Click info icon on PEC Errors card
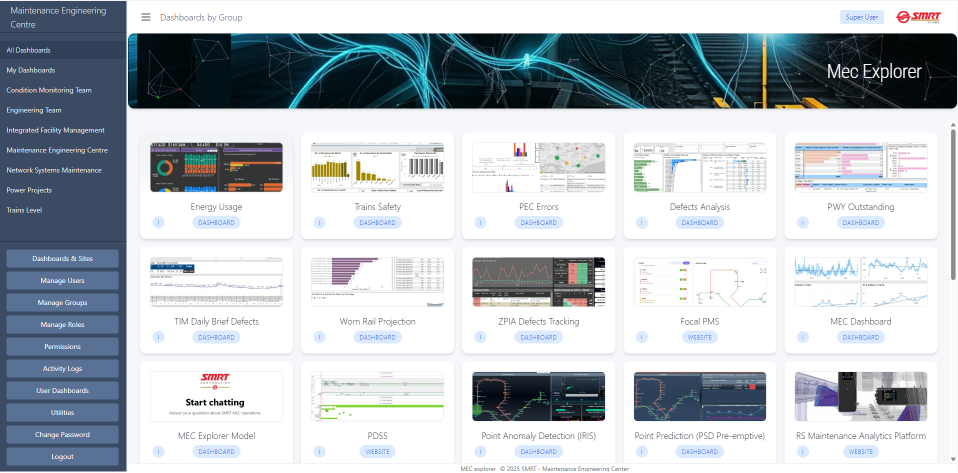 point(481,223)
